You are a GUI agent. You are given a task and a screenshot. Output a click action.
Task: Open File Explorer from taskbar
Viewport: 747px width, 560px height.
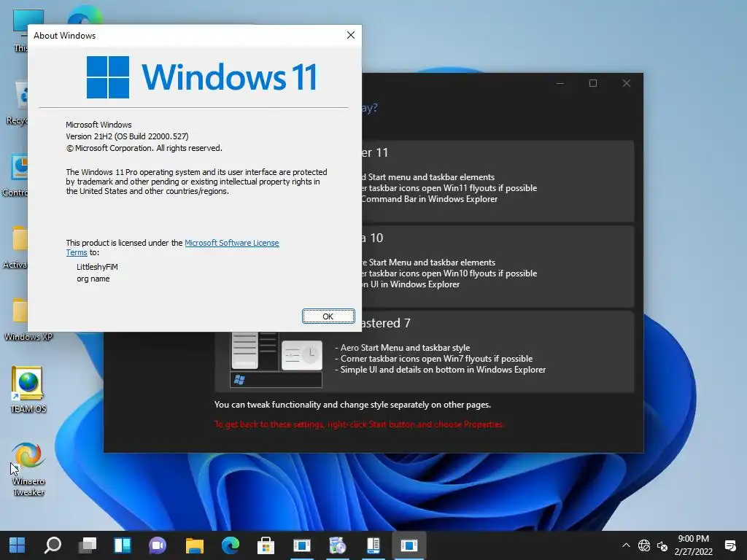pos(194,545)
